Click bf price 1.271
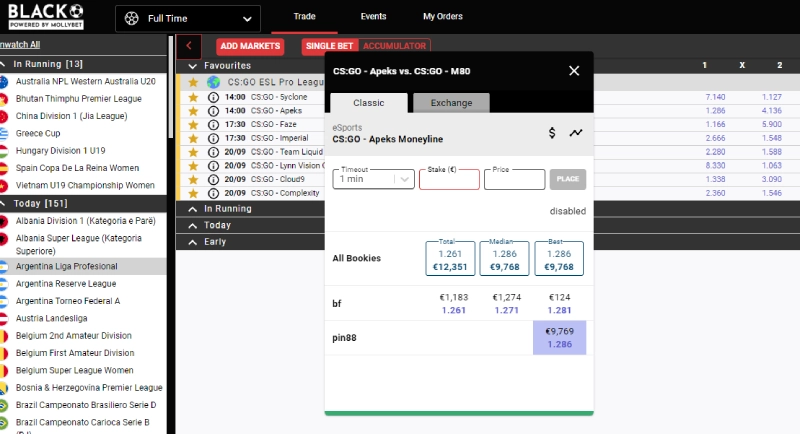 click(x=506, y=310)
